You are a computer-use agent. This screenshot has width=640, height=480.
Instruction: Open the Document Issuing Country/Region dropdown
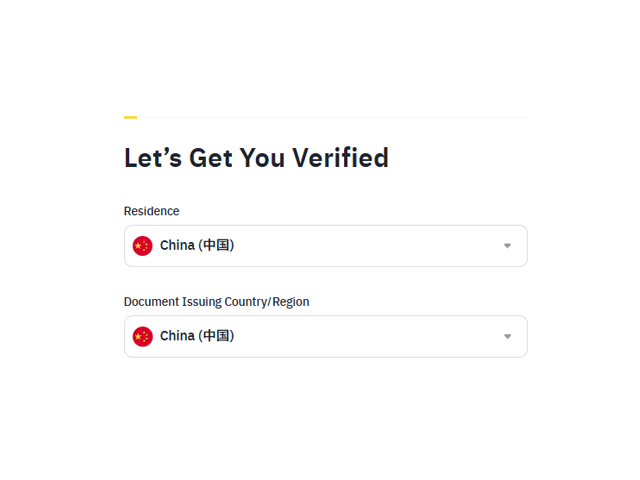pyautogui.click(x=325, y=336)
